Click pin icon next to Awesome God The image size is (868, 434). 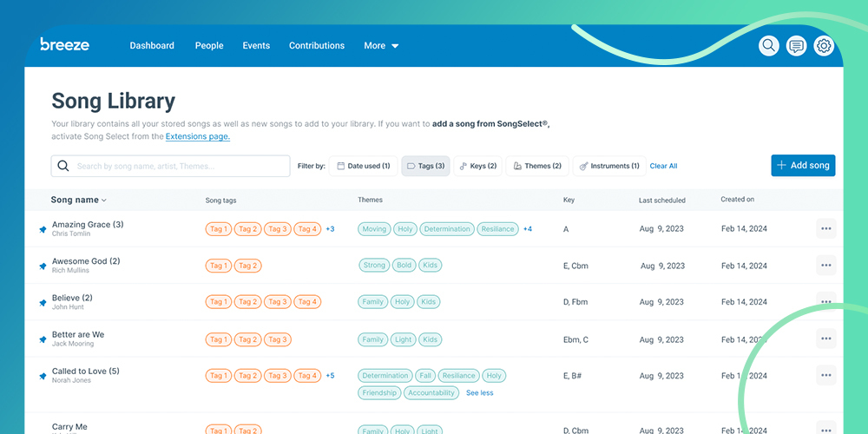coord(43,266)
